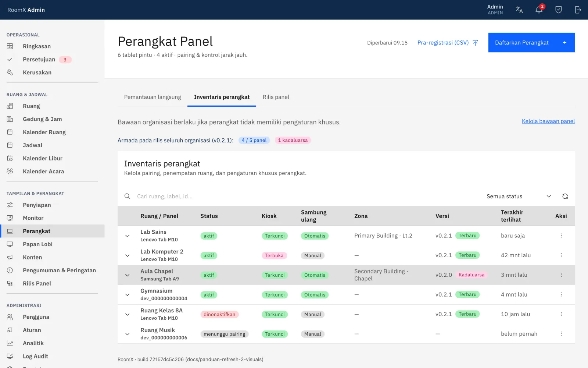
Task: Click the Kalender Libur icon in sidebar
Action: click(x=10, y=158)
